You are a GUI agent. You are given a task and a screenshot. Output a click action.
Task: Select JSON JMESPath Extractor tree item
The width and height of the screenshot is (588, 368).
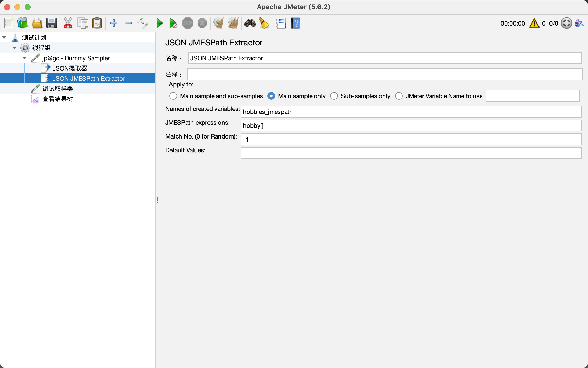coord(89,78)
